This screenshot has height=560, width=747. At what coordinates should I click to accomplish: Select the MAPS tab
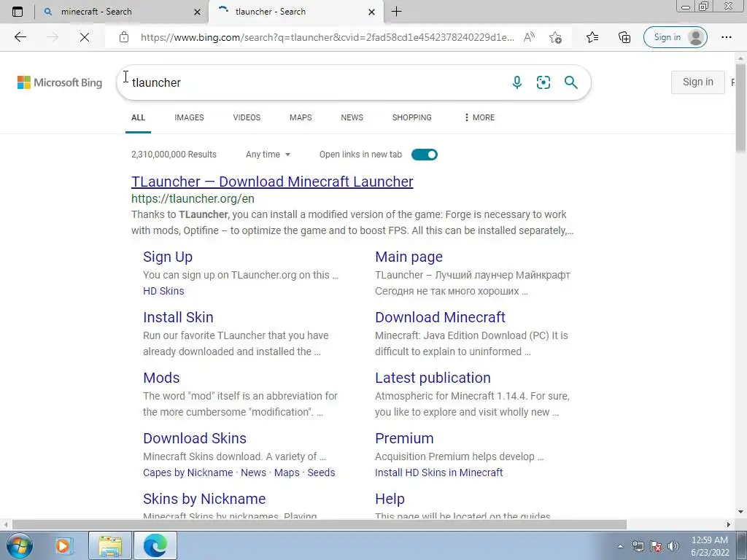coord(301,117)
